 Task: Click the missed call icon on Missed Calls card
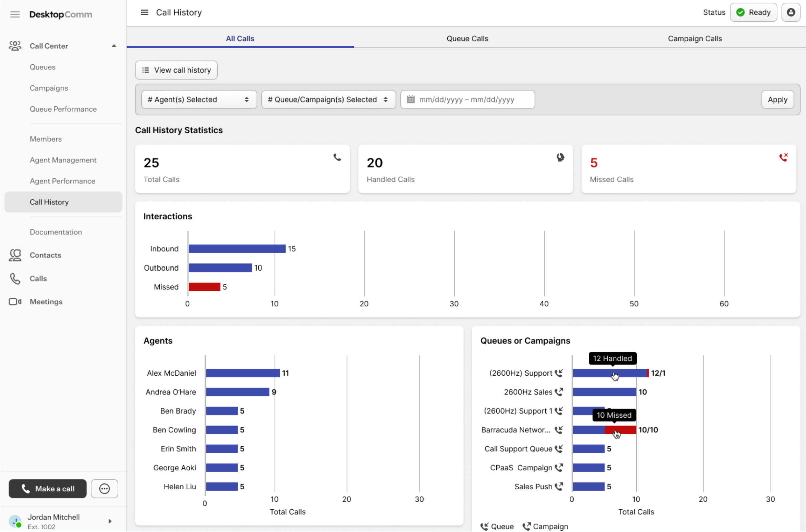tap(783, 157)
